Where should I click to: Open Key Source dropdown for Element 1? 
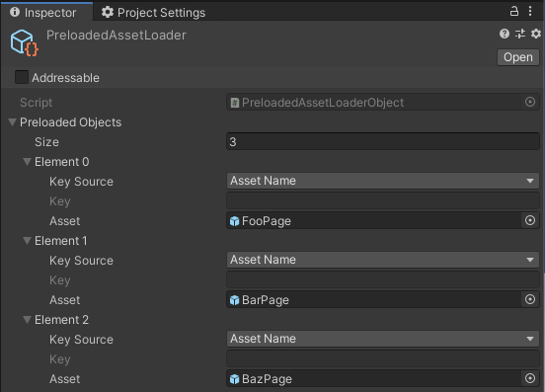pyautogui.click(x=383, y=260)
